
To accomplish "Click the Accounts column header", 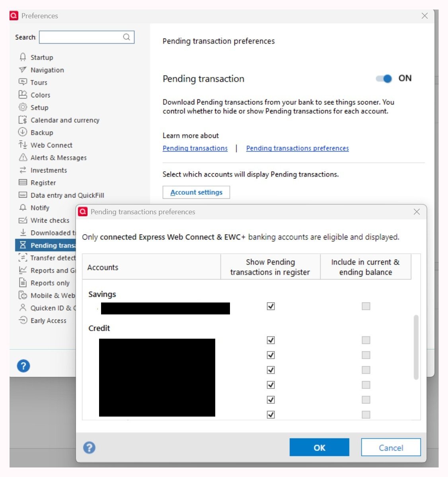I will (152, 267).
